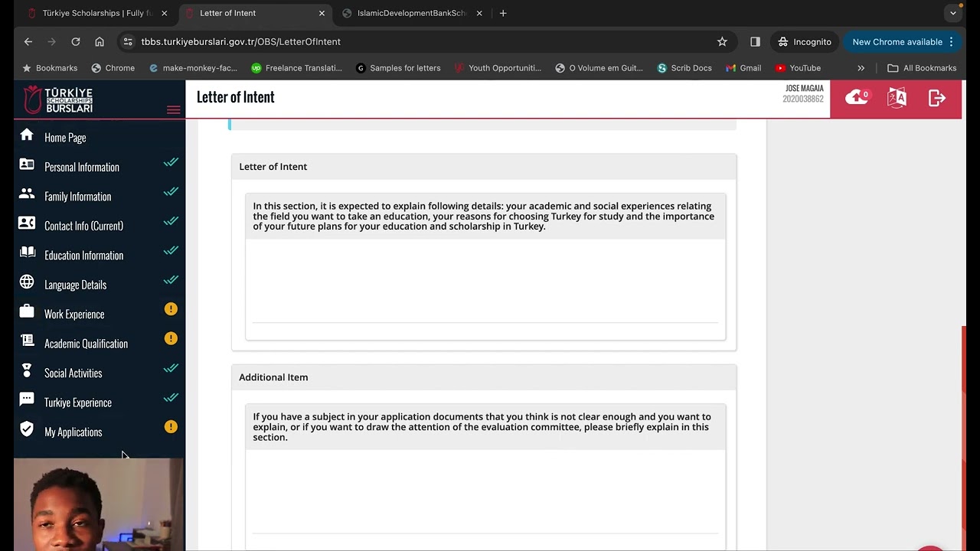The image size is (980, 551).
Task: Open the Work Experience briefcase icon
Action: [x=27, y=312]
